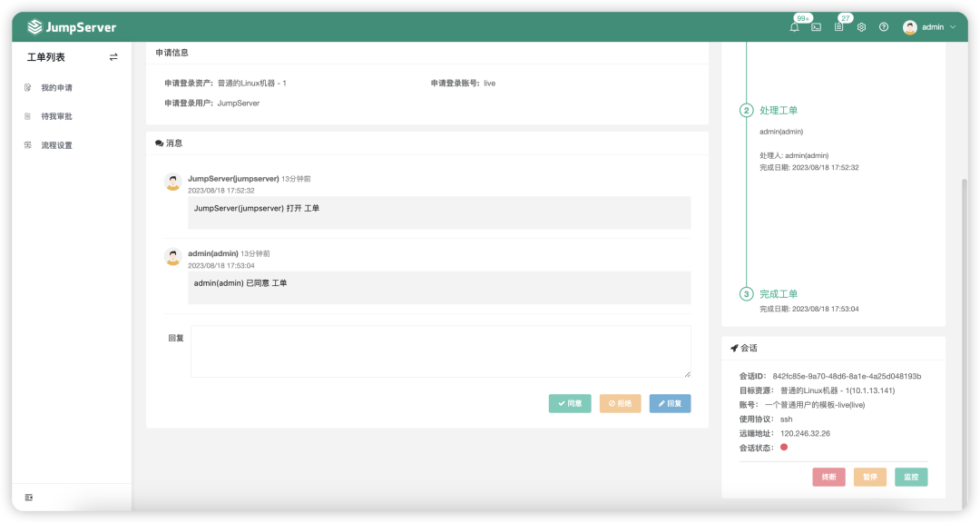Click the 流程设置 sidebar icon
The width and height of the screenshot is (980, 523).
tap(27, 145)
